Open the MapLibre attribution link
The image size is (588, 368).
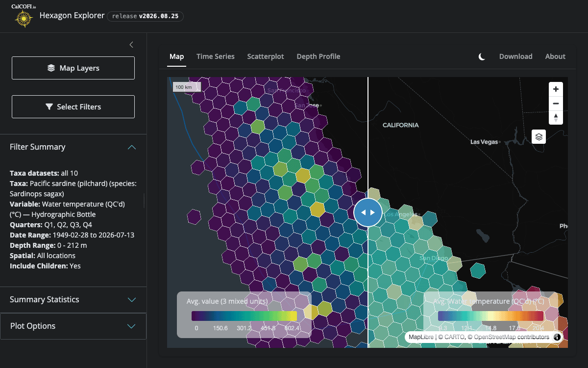pos(421,337)
